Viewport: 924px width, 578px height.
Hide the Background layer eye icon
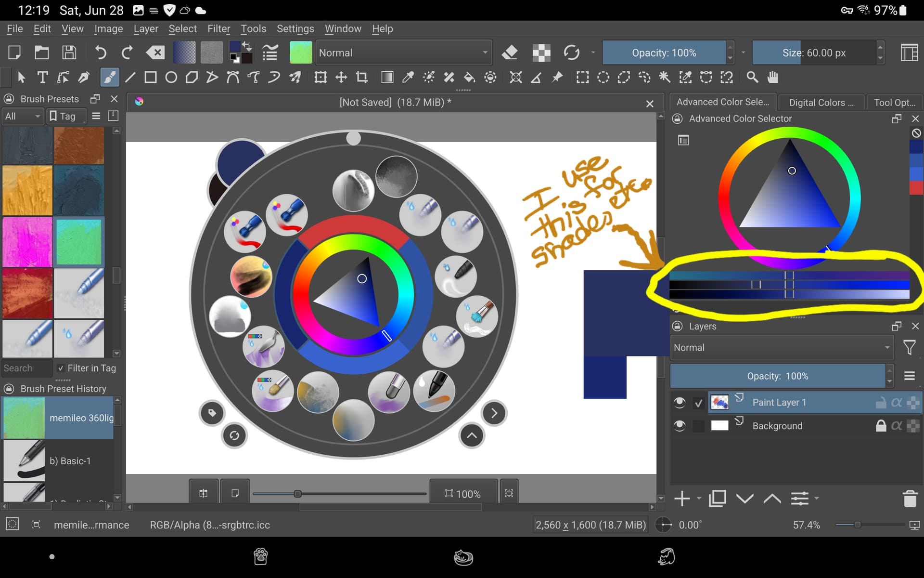(x=680, y=426)
